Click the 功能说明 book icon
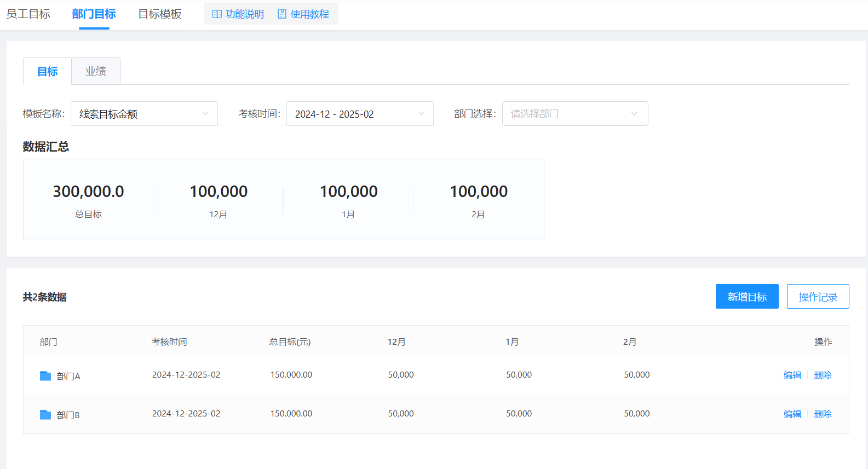868x469 pixels. point(217,14)
